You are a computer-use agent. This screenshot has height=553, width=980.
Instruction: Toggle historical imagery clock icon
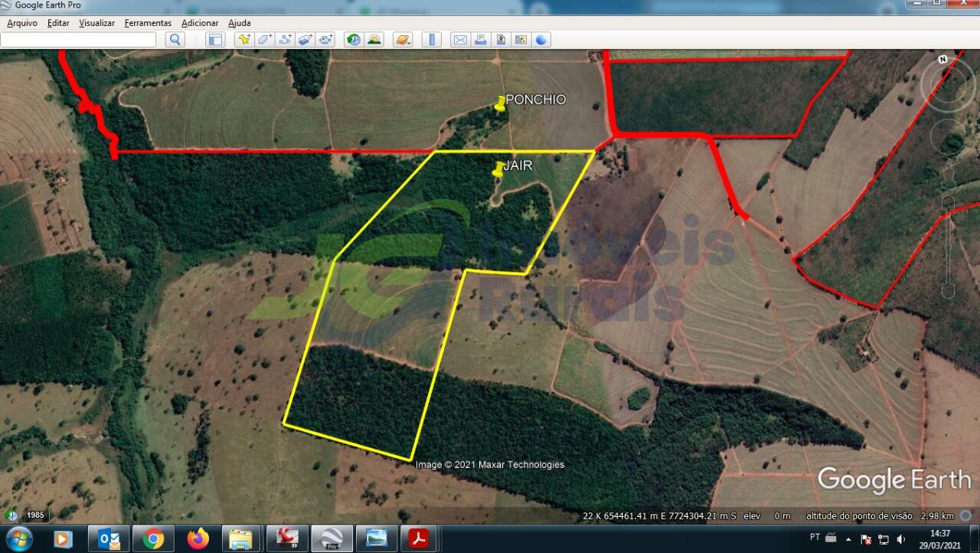[x=354, y=40]
